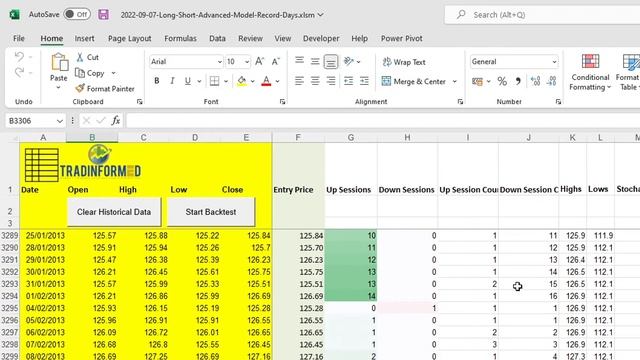The width and height of the screenshot is (640, 360).
Task: Apply percent style format
Action: tap(502, 82)
